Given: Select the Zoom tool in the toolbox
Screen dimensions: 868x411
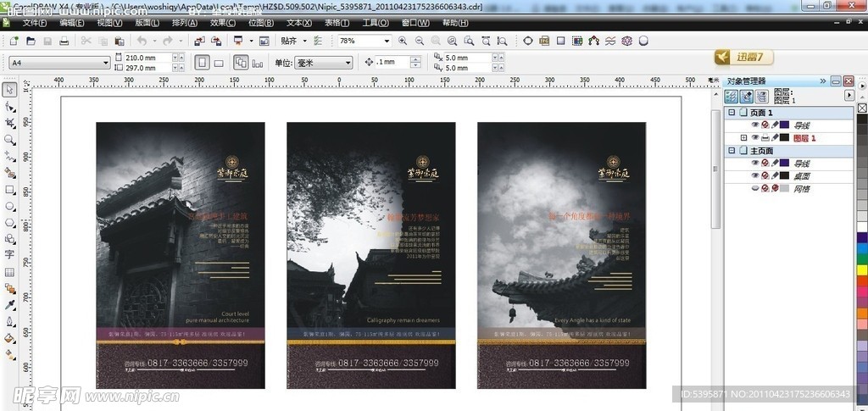Looking at the screenshot, I should pyautogui.click(x=10, y=140).
